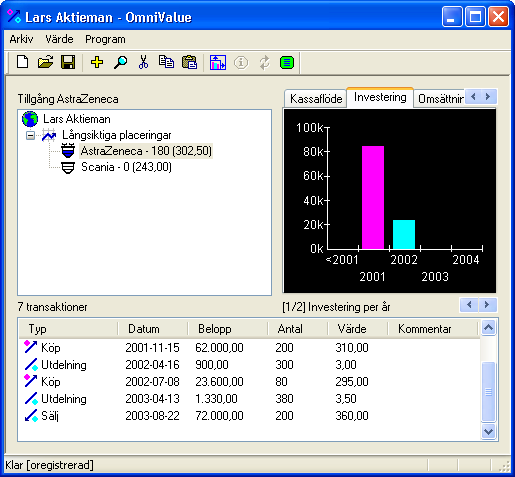Select Scania in the asset tree
The image size is (515, 477).
126,167
